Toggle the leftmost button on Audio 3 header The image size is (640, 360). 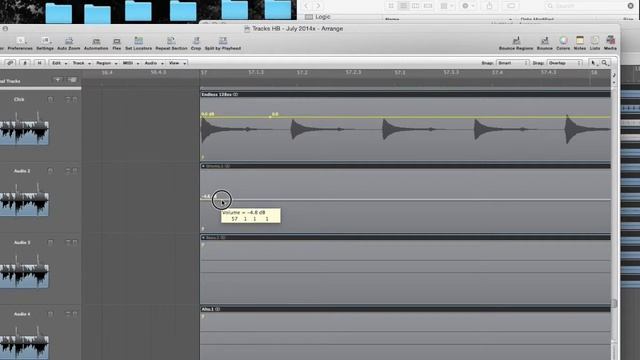click(x=50, y=242)
